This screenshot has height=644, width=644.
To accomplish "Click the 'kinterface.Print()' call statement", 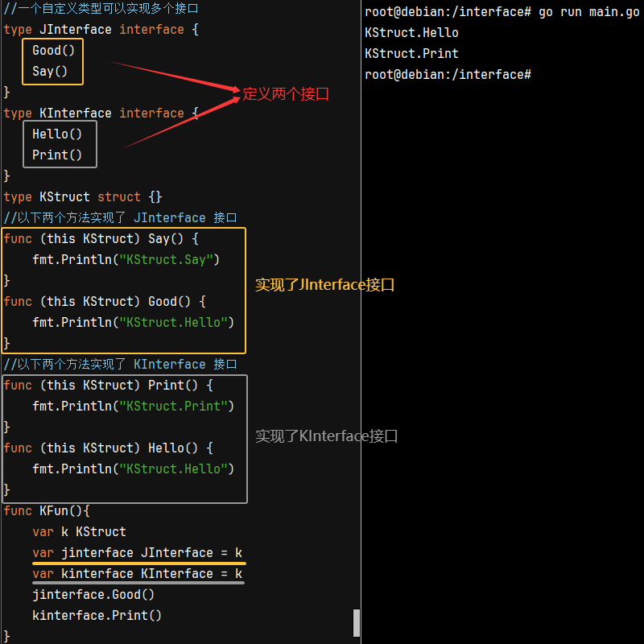I will [97, 615].
